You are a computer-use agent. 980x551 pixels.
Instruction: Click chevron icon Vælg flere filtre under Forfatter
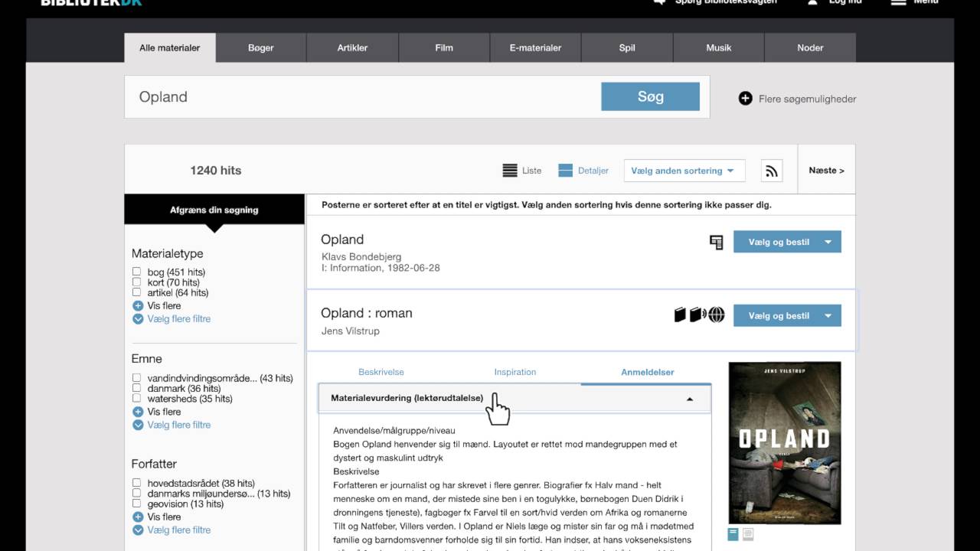point(138,530)
